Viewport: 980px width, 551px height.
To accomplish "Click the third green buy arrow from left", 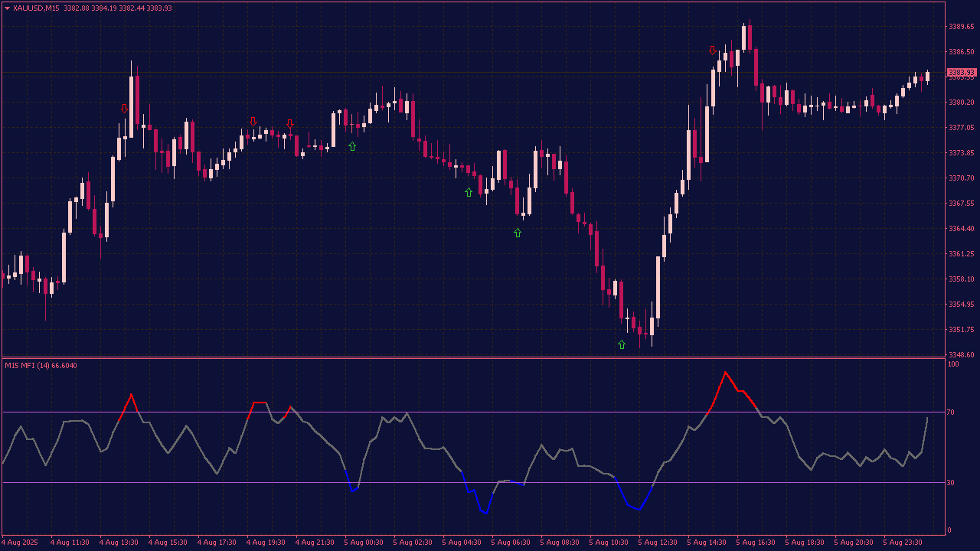I will pos(518,233).
